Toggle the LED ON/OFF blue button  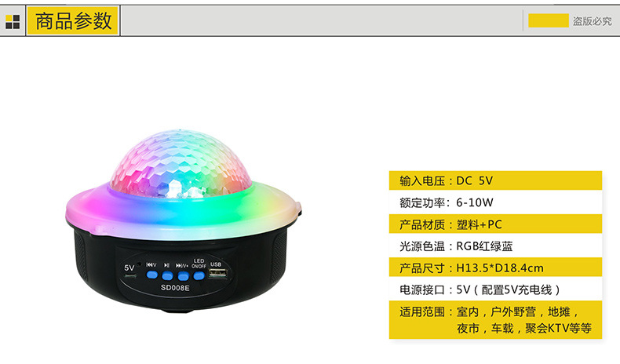199,275
